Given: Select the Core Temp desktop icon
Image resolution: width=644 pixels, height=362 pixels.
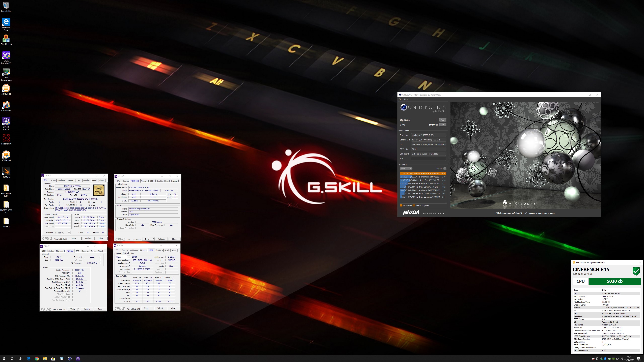Looking at the screenshot, I should pyautogui.click(x=6, y=106).
